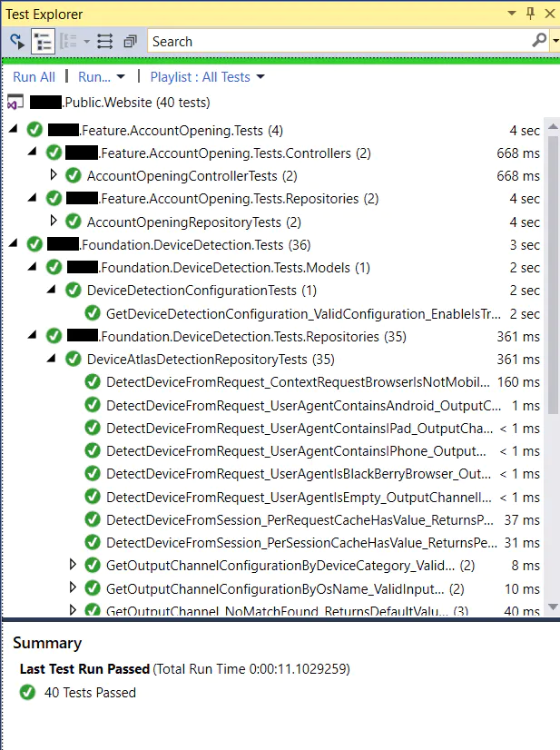Click passed icon of AccountOpeningRepositoryTests
Viewport: 560px width, 750px height.
74,222
